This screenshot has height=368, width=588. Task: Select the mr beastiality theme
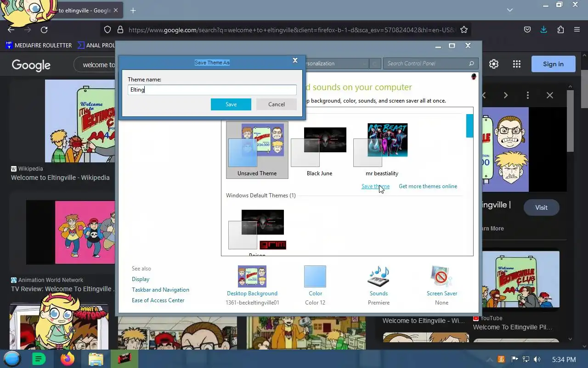coord(382,150)
